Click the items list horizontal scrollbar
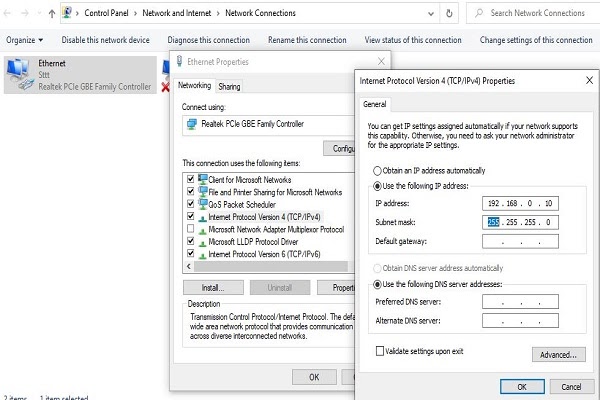 (271, 266)
